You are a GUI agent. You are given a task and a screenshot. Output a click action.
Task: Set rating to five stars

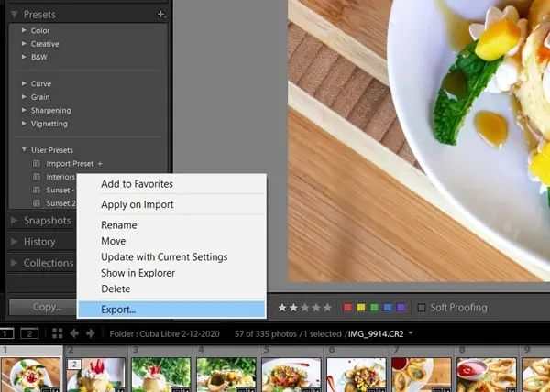tap(327, 308)
